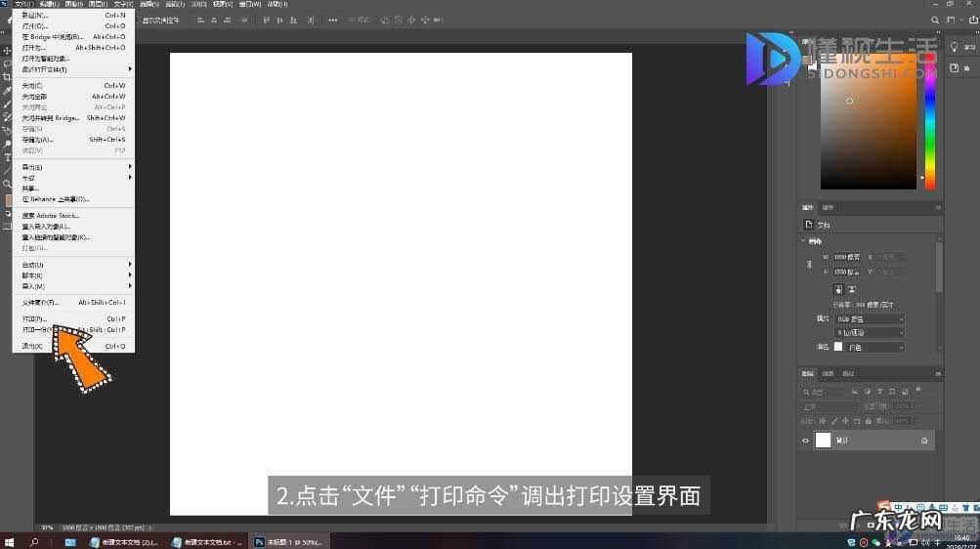Open the 编辑(E) menu in menu bar
This screenshot has width=980, height=549.
pyautogui.click(x=48, y=4)
